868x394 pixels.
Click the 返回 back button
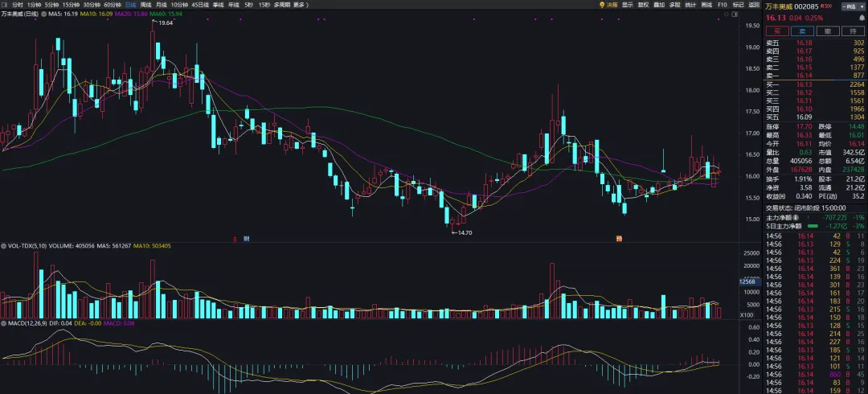pyautogui.click(x=754, y=5)
